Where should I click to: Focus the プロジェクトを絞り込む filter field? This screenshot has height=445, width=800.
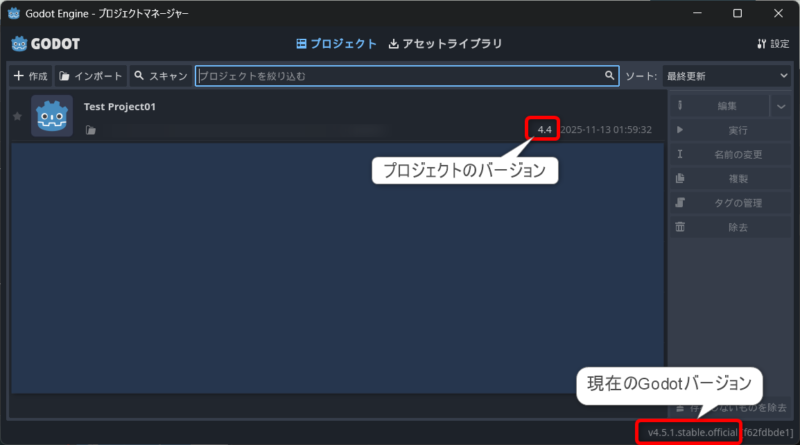[x=400, y=76]
